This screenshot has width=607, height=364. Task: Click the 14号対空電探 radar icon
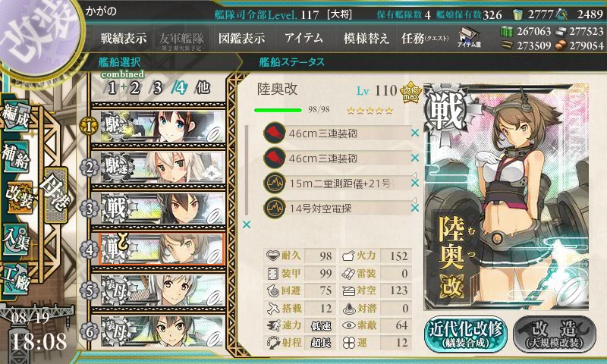(x=275, y=208)
